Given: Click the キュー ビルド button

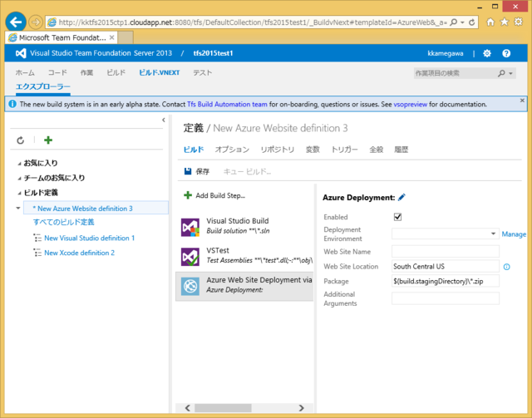Looking at the screenshot, I should tap(247, 172).
